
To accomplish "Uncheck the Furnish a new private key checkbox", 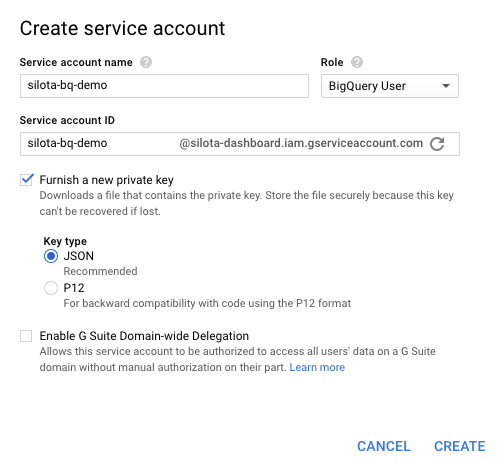I will click(x=26, y=180).
